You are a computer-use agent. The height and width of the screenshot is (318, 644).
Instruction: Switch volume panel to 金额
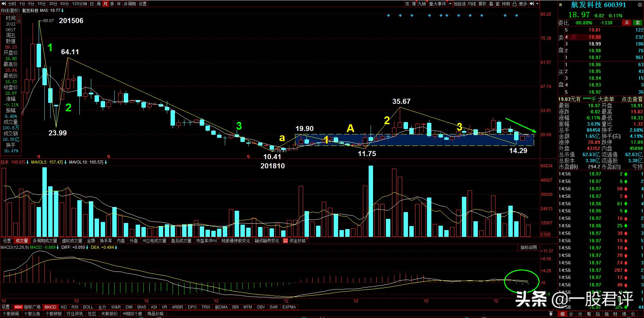91,241
